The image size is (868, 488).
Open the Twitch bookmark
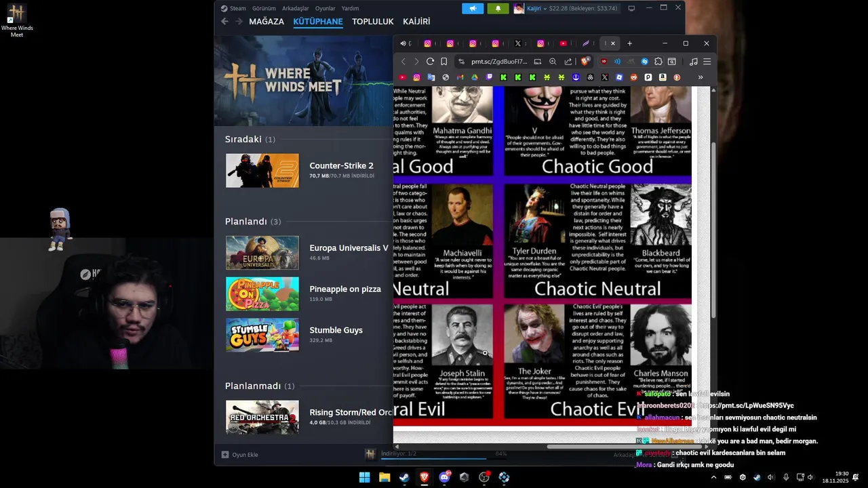(490, 77)
